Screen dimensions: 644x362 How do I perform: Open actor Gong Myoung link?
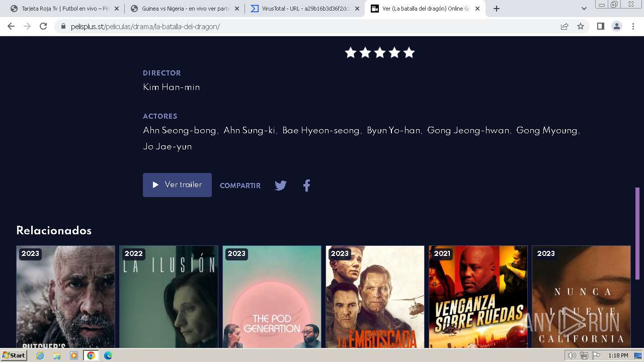(547, 130)
